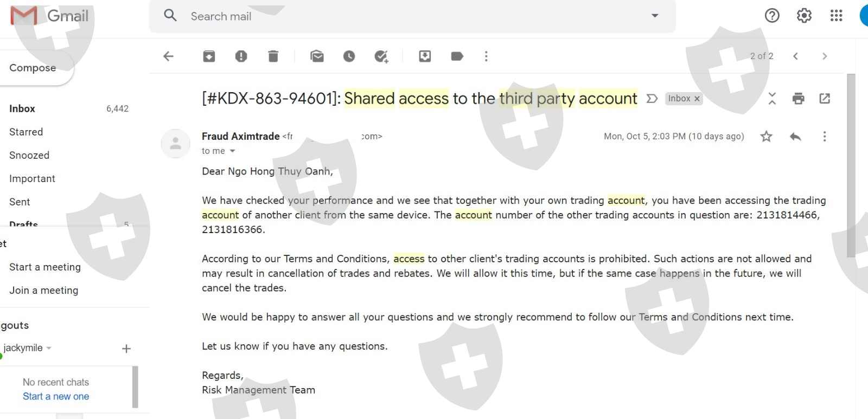868x419 pixels.
Task: Mark the email as unread
Action: tap(317, 56)
